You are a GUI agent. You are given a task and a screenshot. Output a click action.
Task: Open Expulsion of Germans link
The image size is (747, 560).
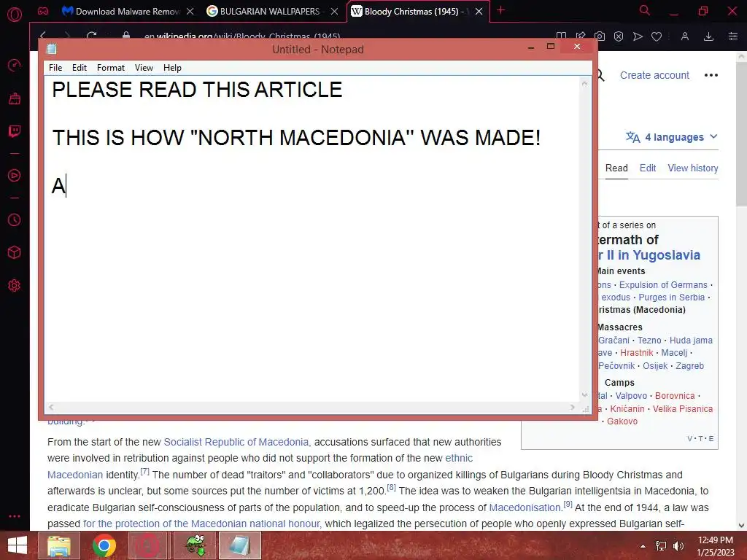pos(663,285)
